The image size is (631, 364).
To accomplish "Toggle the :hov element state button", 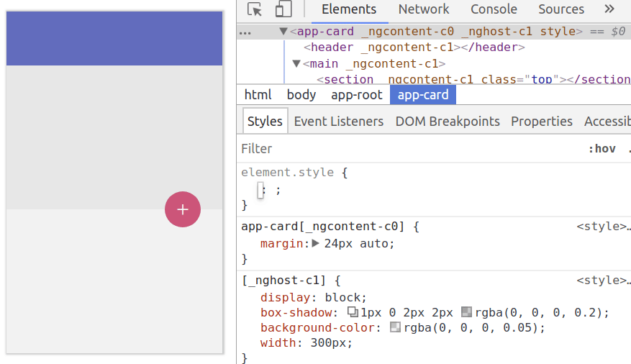I will (602, 149).
